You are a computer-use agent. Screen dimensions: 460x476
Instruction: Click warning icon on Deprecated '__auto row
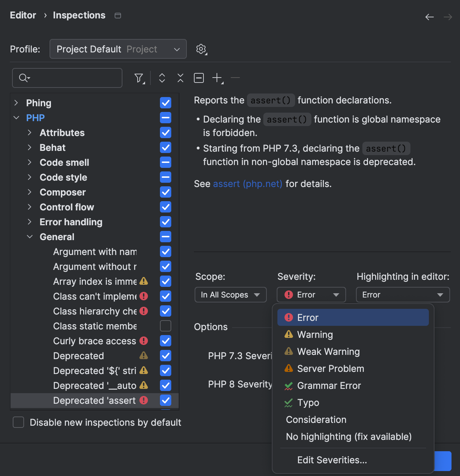pyautogui.click(x=144, y=385)
